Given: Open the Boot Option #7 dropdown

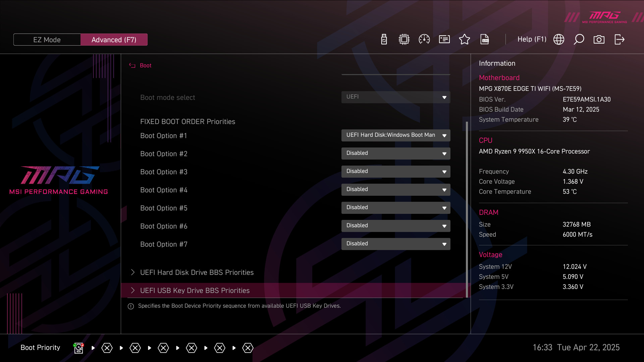Looking at the screenshot, I should [x=396, y=244].
